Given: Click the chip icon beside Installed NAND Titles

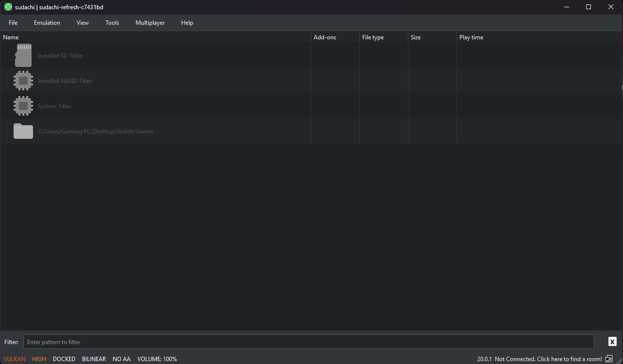Looking at the screenshot, I should 23,81.
